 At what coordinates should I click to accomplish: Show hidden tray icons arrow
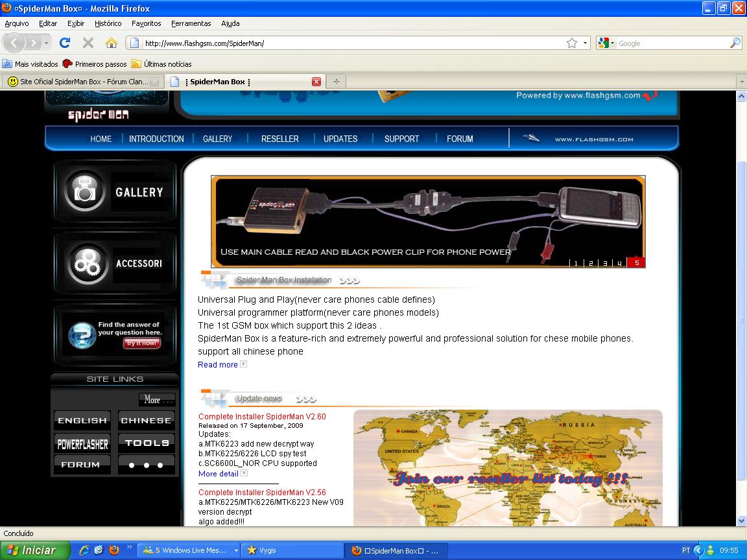pos(698,550)
